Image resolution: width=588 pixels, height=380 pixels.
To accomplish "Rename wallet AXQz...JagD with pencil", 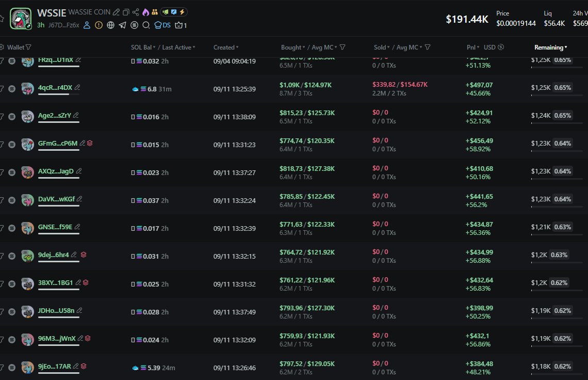I will 79,171.
